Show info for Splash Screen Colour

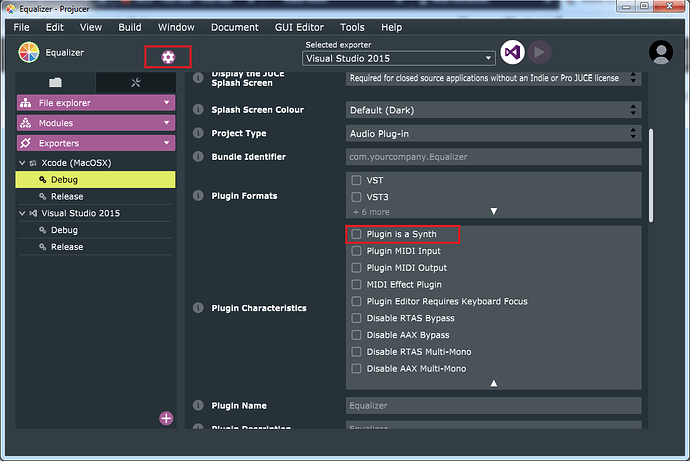(x=198, y=109)
